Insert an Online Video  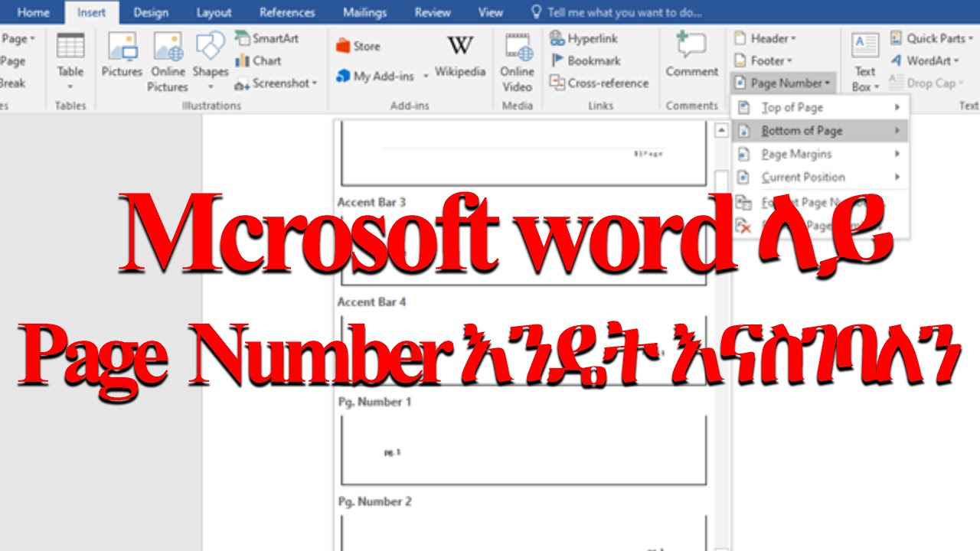(518, 63)
